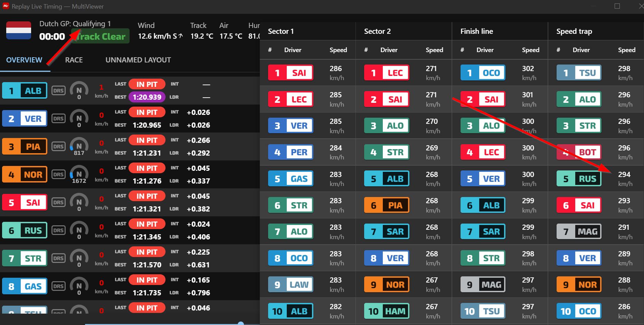Select LEC in Sector 2 first place
Screen dimensions: 644x325
click(387, 73)
